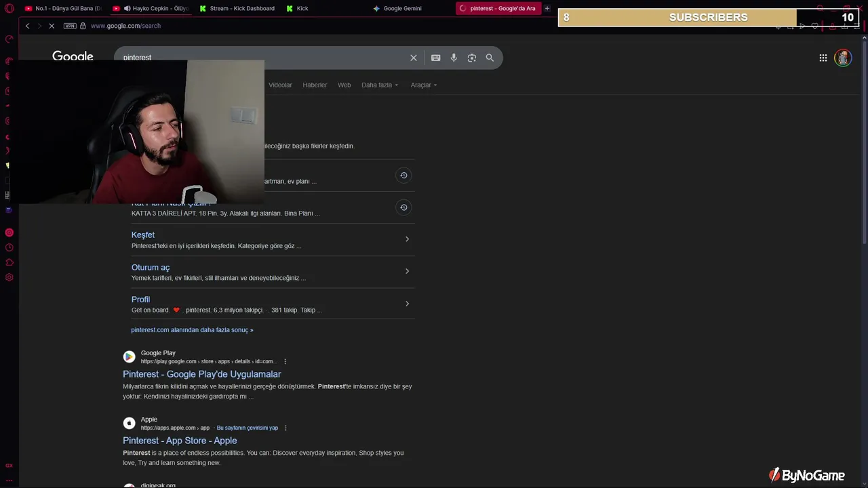Expand the 'Daha fazla' dropdown

[380, 85]
